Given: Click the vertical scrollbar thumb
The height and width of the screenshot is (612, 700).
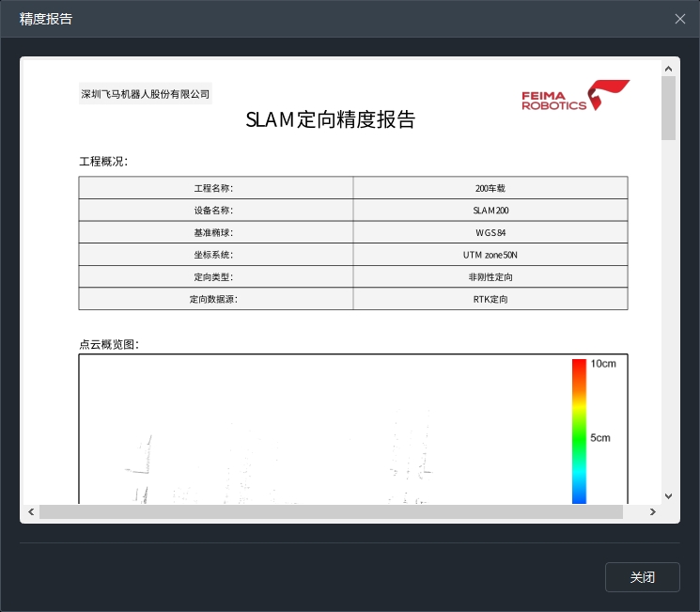Looking at the screenshot, I should [x=668, y=108].
